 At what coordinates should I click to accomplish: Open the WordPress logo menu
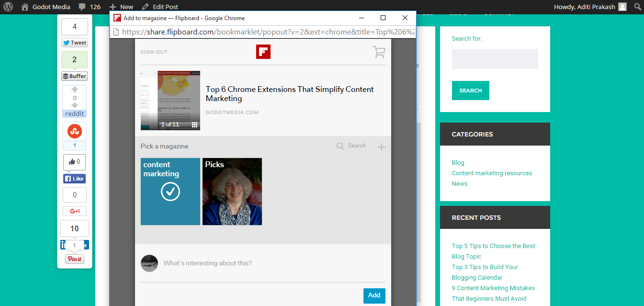8,7
